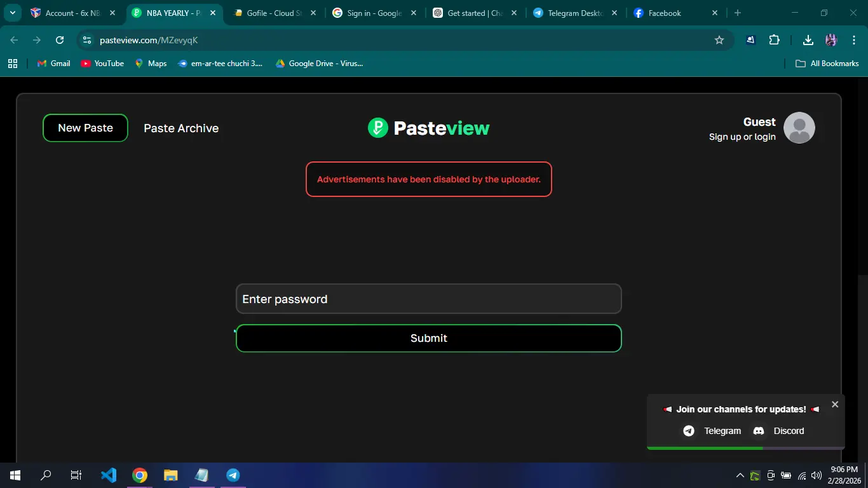Open the Chrome three-dot menu
The height and width of the screenshot is (488, 868).
tap(854, 40)
